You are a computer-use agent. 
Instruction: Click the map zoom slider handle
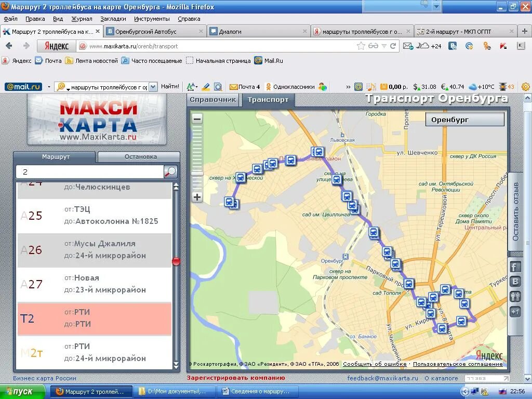pos(197,174)
